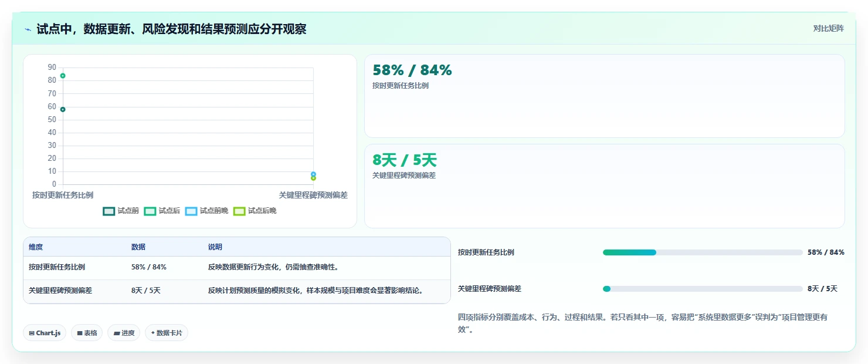
Task: Click the 说明 table column header
Action: 215,247
